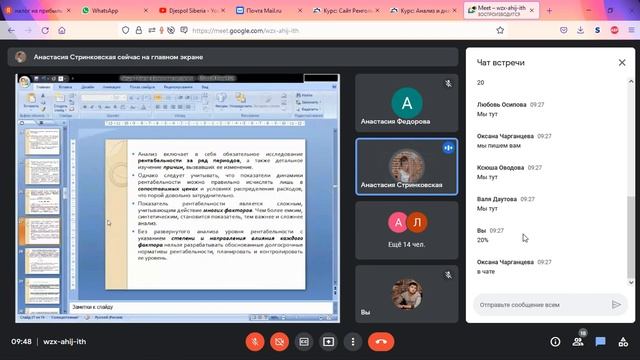The image size is (640, 360).
Task: Click chat scrollbar thumb
Action: click(631, 237)
